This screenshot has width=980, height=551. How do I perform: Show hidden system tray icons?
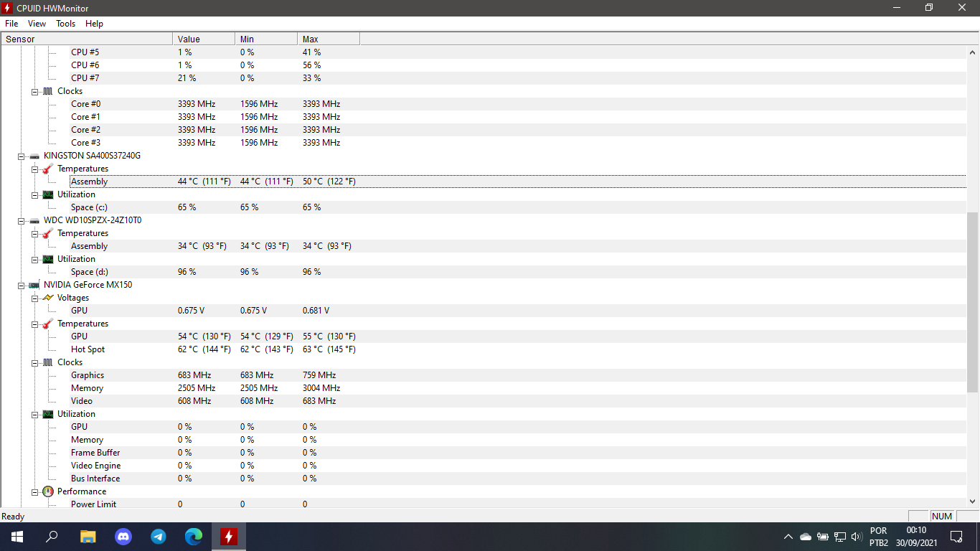pos(788,537)
